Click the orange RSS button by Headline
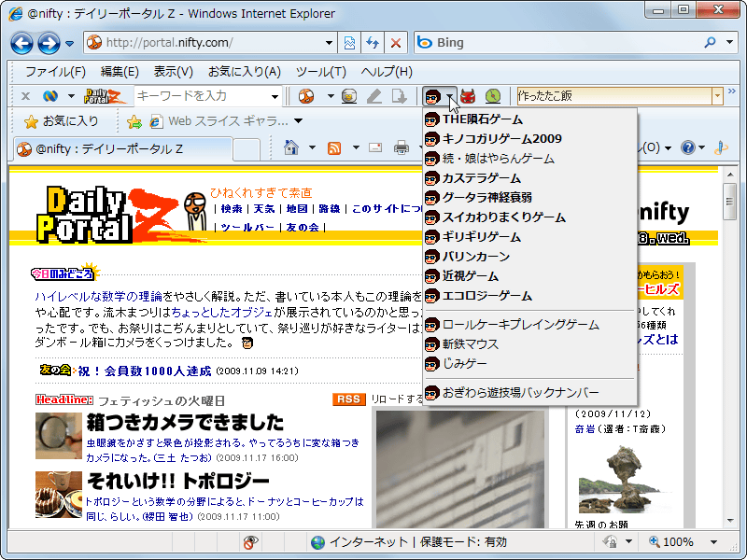This screenshot has width=747, height=560. pos(348,399)
